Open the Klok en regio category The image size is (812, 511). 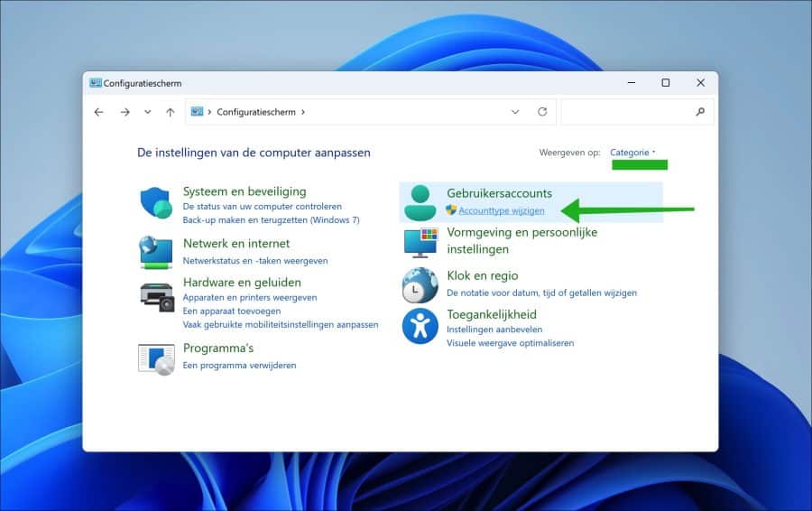pyautogui.click(x=482, y=275)
